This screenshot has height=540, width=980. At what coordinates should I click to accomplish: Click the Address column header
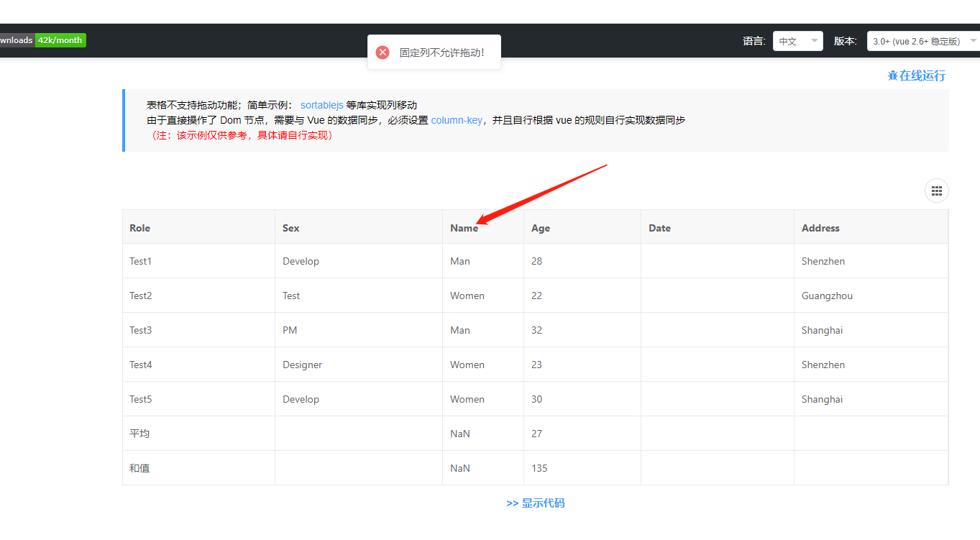coord(871,227)
